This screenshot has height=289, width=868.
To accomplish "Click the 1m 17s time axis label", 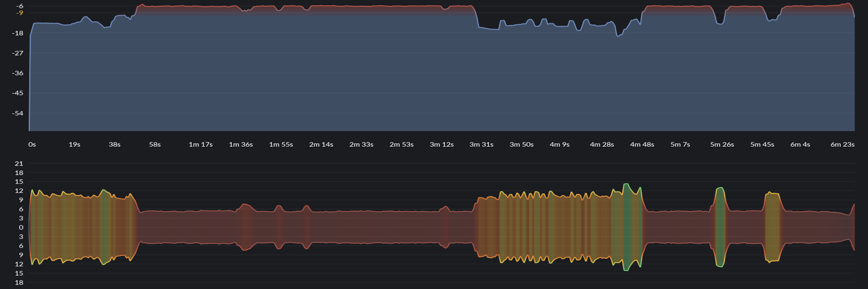I will click(x=201, y=144).
